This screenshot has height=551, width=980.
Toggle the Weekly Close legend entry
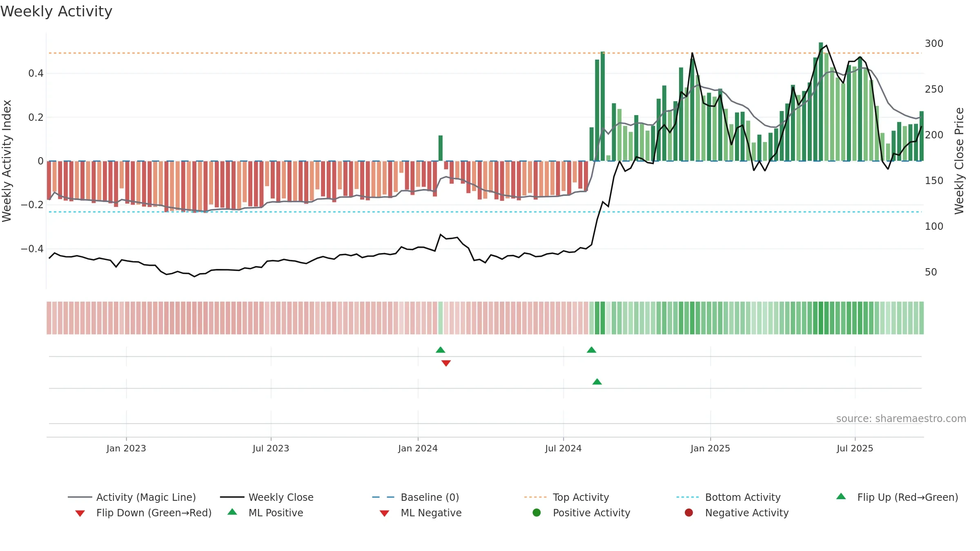click(267, 497)
